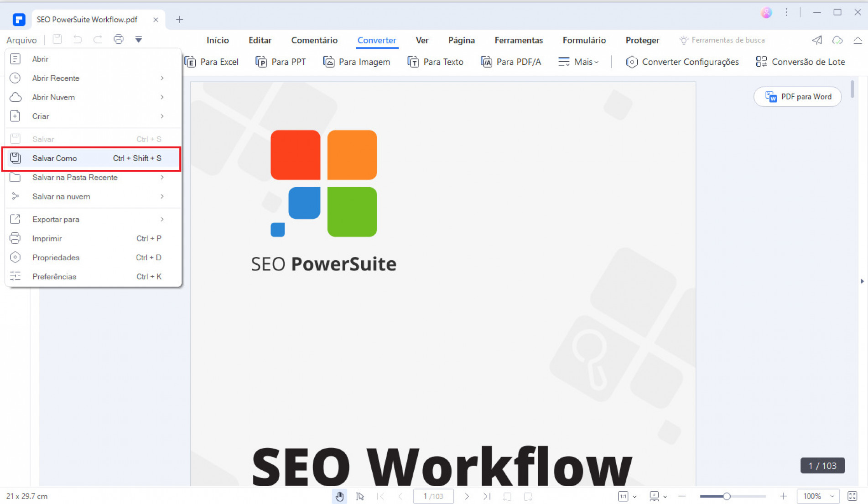Click the zoom slider handle
This screenshot has width=868, height=504.
click(727, 496)
